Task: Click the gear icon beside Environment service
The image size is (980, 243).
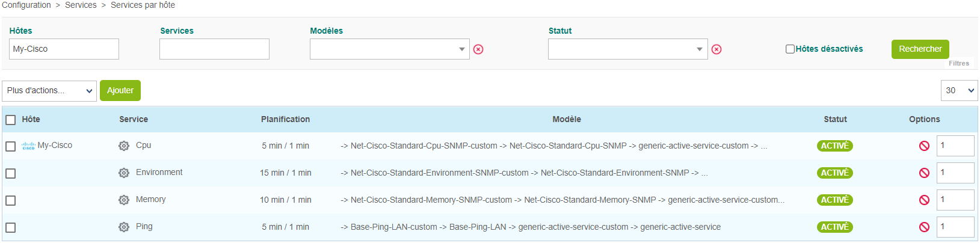Action: [124, 173]
